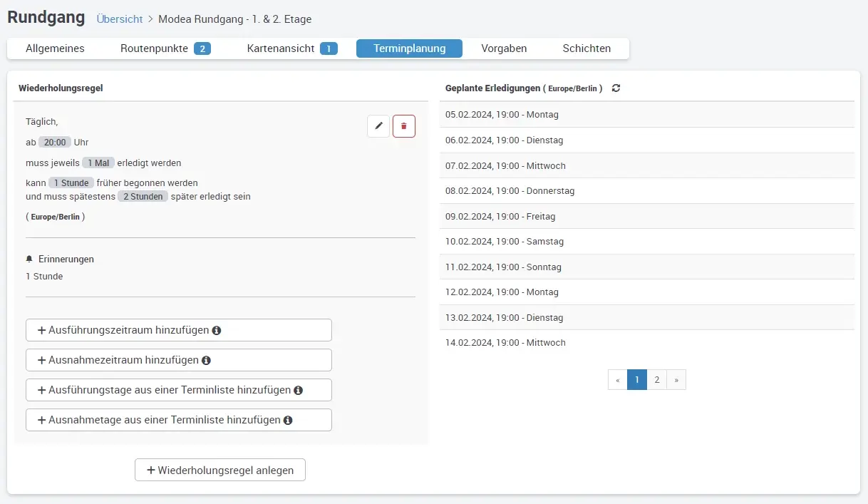Screen dimensions: 868x504
Task: Select the 09.02.2024 Freitag entry
Action: click(500, 216)
